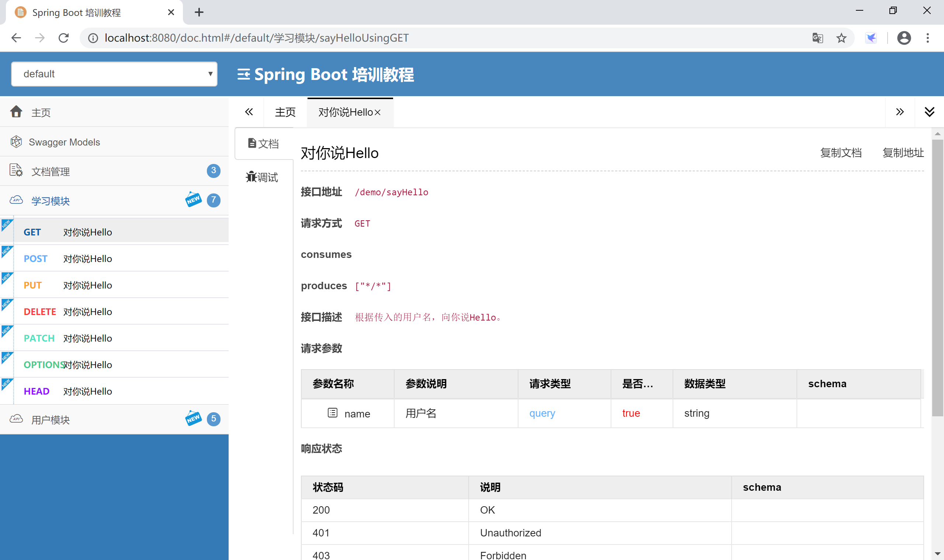Viewport: 944px width, 560px height.
Task: Click the Swagger Models cube icon
Action: pos(16,142)
